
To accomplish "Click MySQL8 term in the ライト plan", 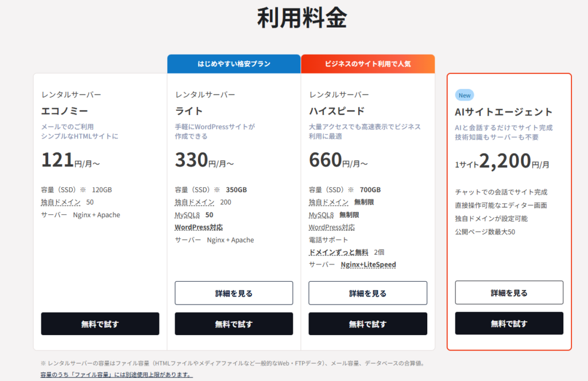I will (187, 215).
